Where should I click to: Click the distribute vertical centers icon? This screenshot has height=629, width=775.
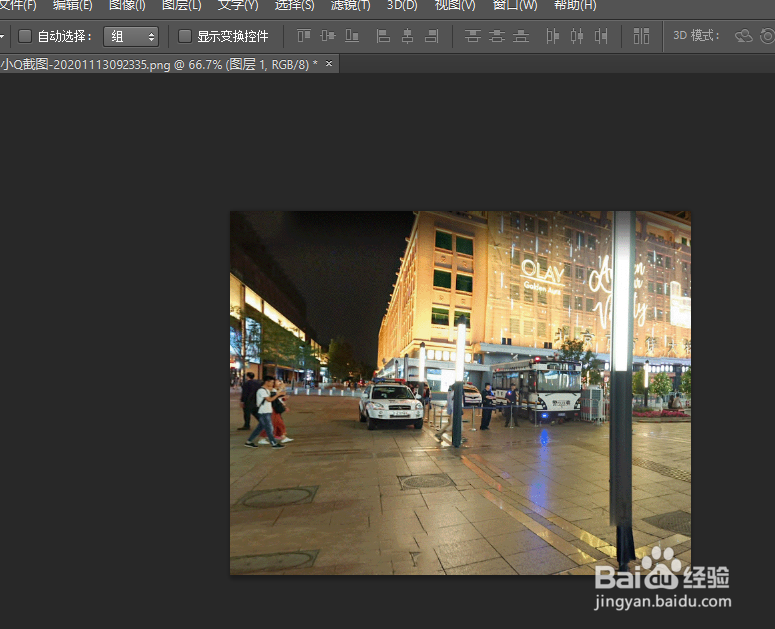pyautogui.click(x=497, y=36)
